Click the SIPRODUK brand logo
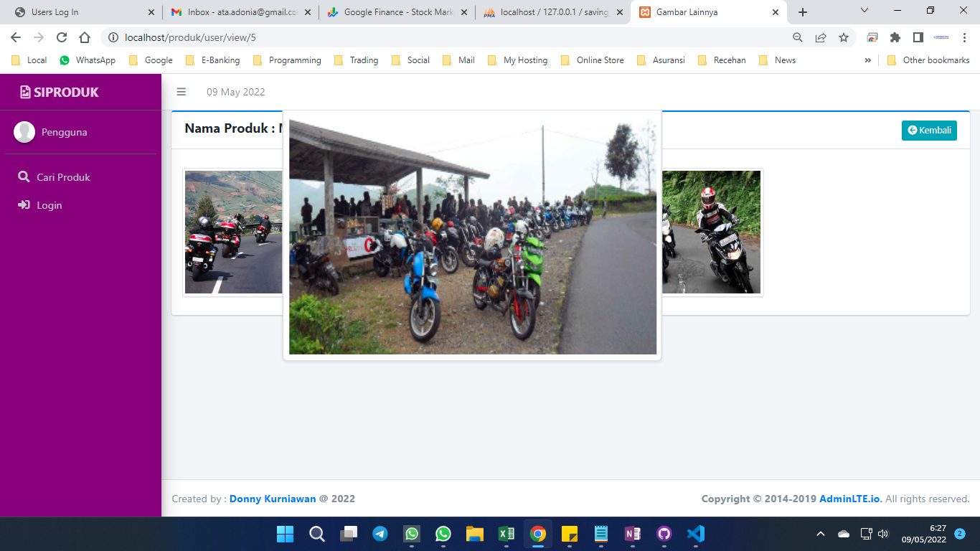 (x=60, y=92)
